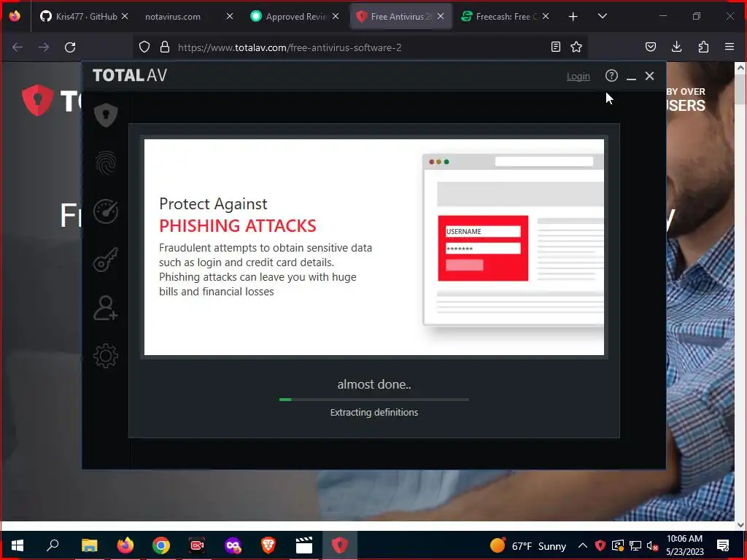Open the add-user account section in TotalAV
747x560 pixels.
pos(106,308)
